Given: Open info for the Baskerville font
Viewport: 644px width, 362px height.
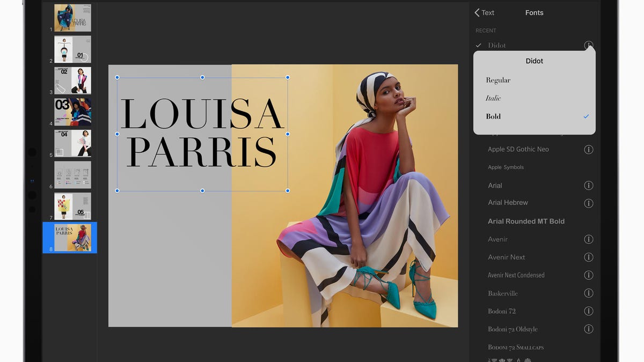Looking at the screenshot, I should [589, 293].
